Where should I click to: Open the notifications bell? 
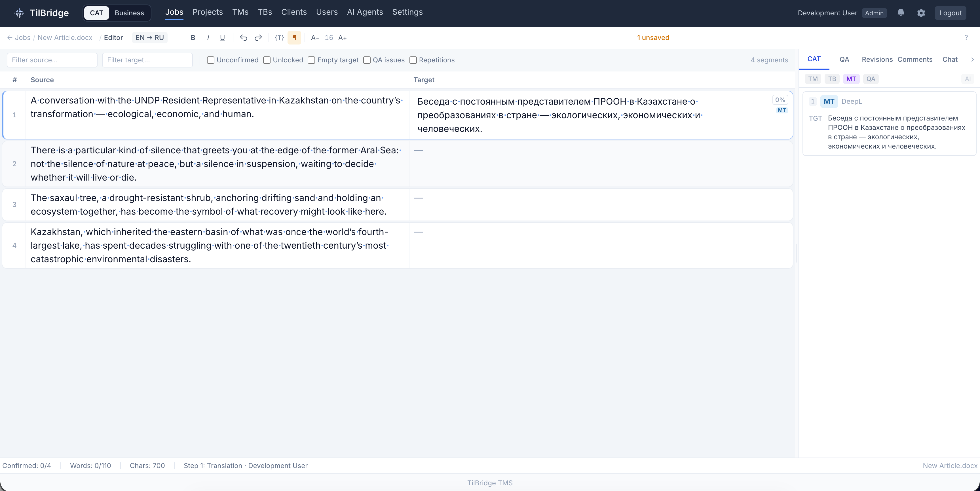(901, 12)
